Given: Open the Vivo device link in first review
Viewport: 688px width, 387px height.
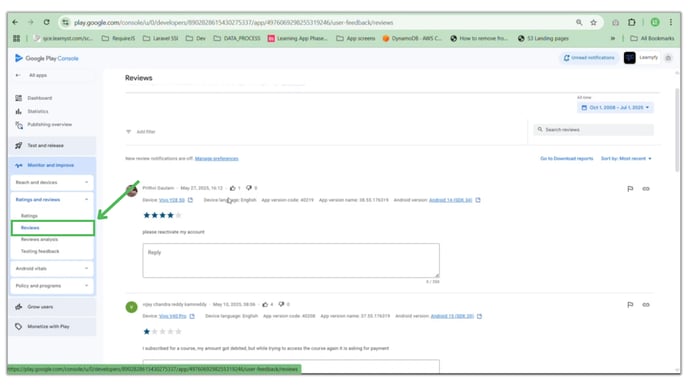Looking at the screenshot, I should (172, 201).
